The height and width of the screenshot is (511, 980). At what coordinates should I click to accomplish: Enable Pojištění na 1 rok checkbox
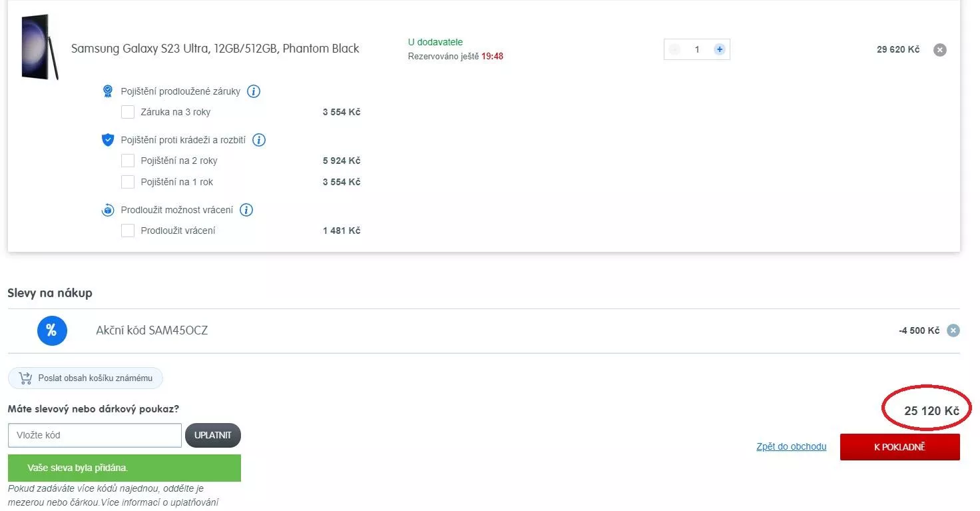coord(128,182)
